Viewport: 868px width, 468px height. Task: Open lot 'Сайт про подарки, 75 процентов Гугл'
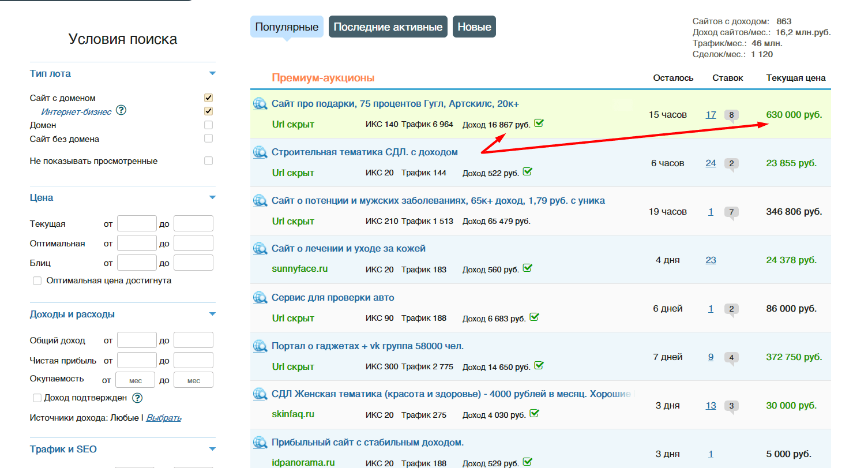click(396, 104)
